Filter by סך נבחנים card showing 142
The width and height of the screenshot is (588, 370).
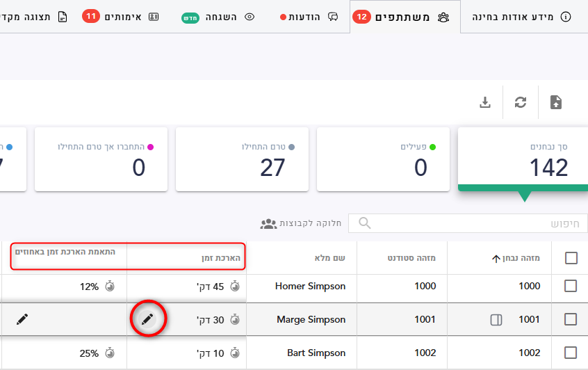523,159
